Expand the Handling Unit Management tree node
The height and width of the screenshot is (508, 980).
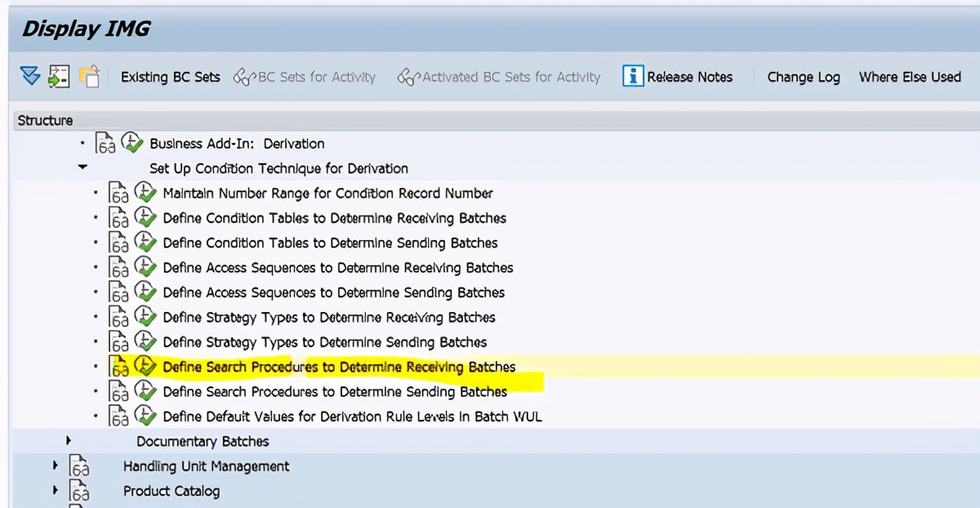point(54,466)
